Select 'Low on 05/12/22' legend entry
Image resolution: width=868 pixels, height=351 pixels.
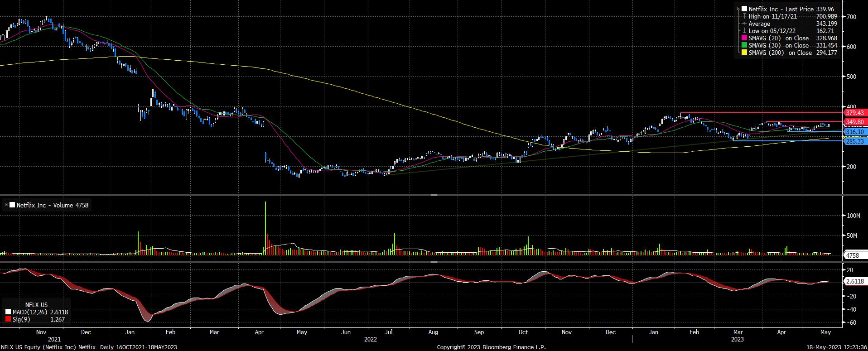pyautogui.click(x=773, y=31)
